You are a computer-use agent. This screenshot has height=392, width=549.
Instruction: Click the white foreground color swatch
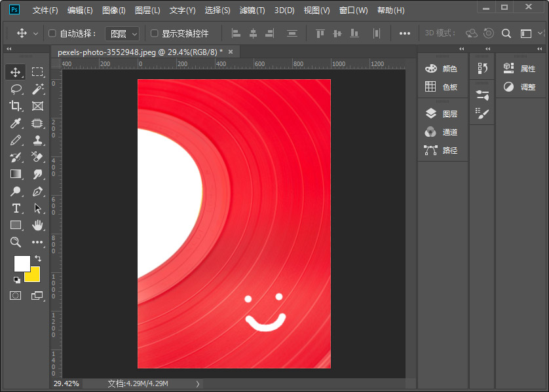(22, 263)
